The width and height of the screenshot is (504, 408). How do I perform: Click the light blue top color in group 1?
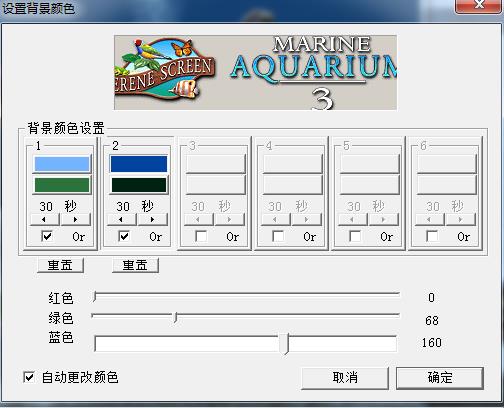pos(62,164)
